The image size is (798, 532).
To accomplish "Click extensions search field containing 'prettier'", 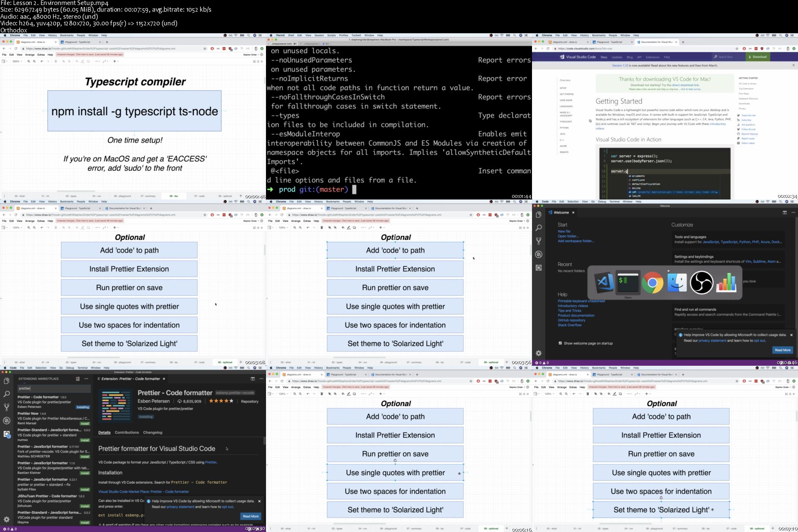I will click(x=54, y=388).
